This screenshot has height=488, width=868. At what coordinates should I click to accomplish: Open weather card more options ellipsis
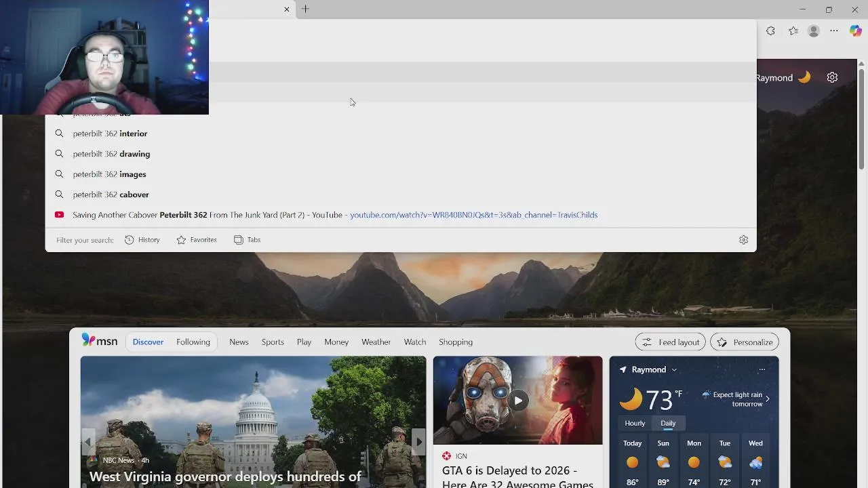(x=762, y=369)
